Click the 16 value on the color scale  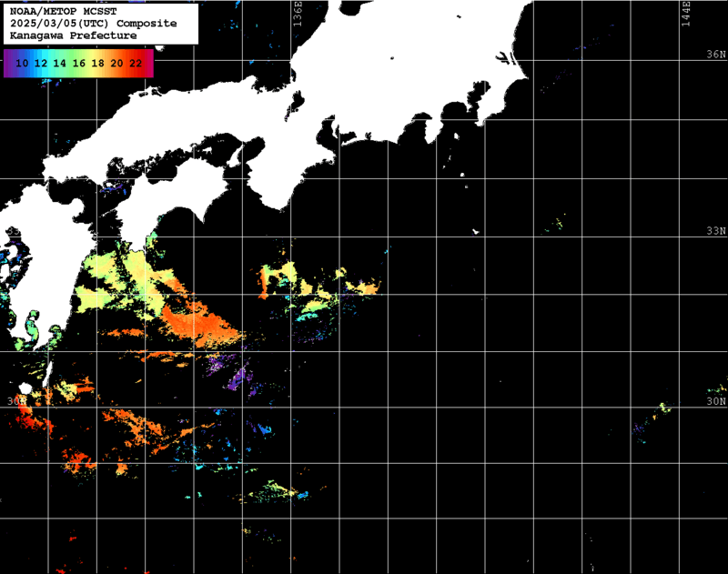click(x=79, y=63)
